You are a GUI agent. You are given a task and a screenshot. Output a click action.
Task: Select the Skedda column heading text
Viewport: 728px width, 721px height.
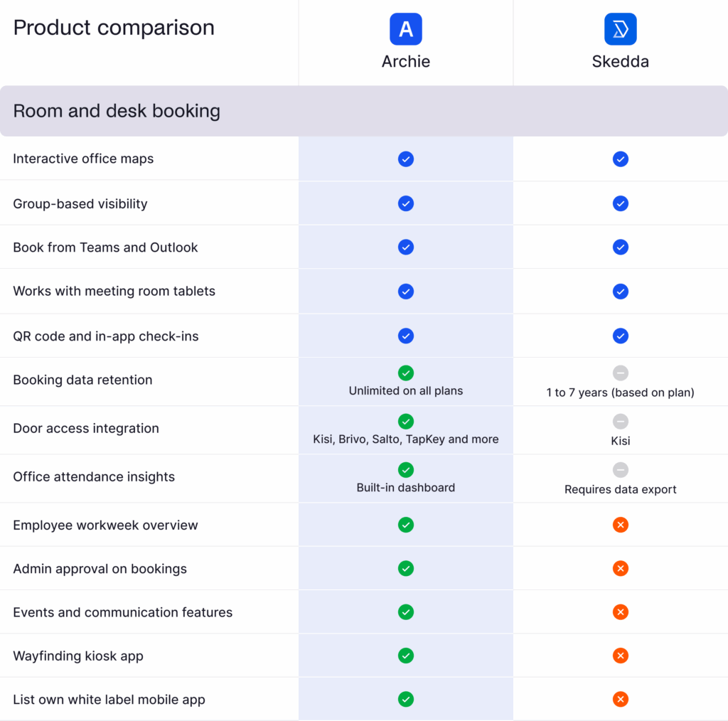point(620,61)
